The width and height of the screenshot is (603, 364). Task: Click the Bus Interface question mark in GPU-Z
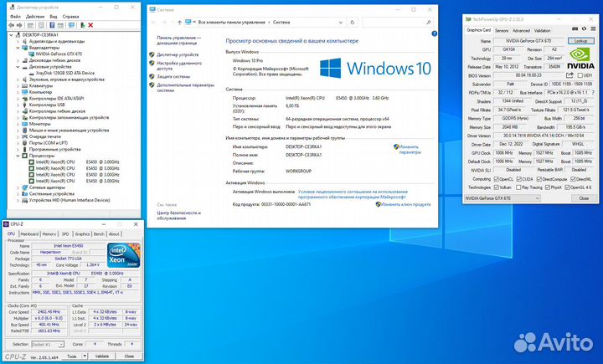(x=593, y=93)
